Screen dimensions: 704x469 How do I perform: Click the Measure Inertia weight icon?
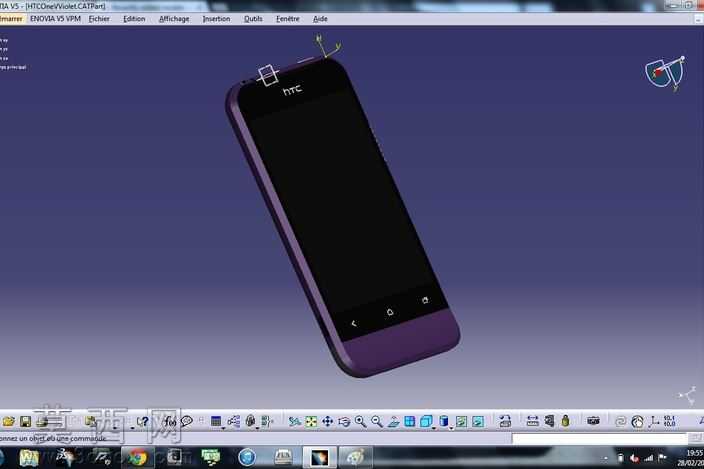point(565,421)
